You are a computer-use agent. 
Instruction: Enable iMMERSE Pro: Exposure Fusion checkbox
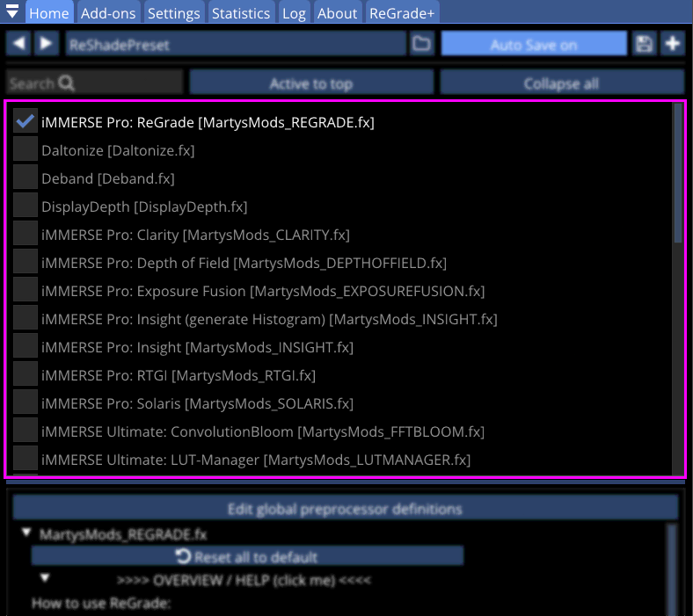[26, 290]
